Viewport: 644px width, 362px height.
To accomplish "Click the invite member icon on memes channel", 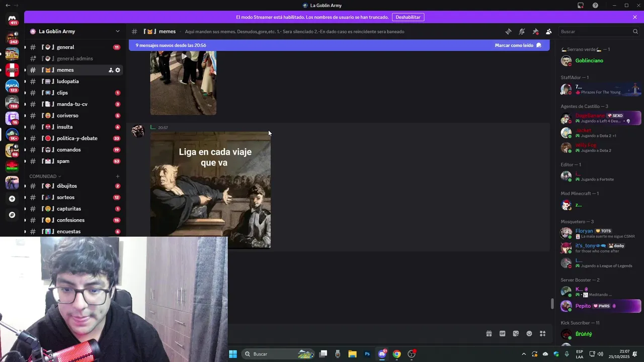I will click(111, 70).
